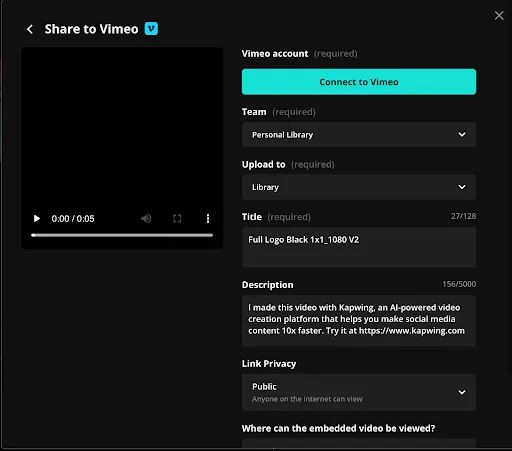Image resolution: width=512 pixels, height=451 pixels.
Task: Click the Share to Vimeo heading
Action: click(91, 29)
